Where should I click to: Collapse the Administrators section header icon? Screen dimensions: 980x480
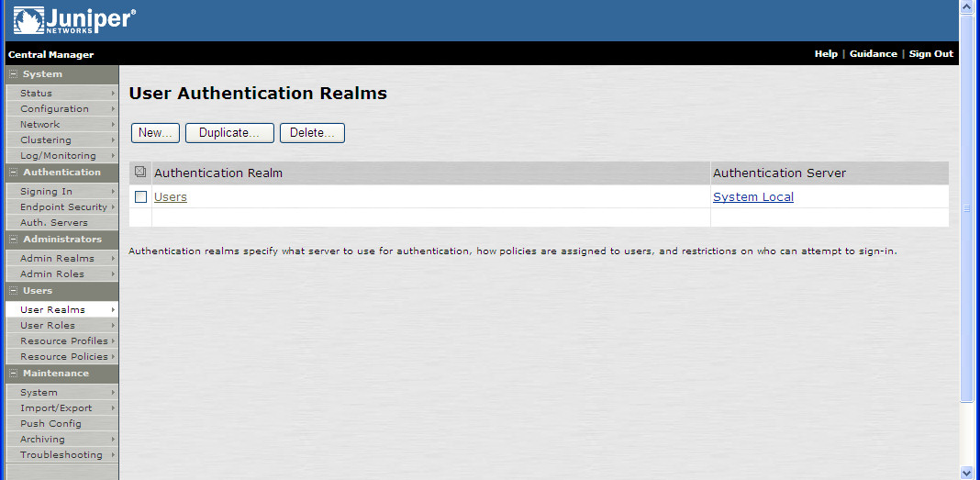click(14, 240)
